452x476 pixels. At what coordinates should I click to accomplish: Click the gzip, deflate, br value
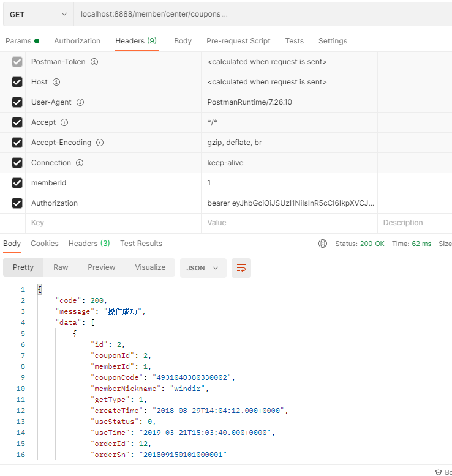tap(235, 143)
